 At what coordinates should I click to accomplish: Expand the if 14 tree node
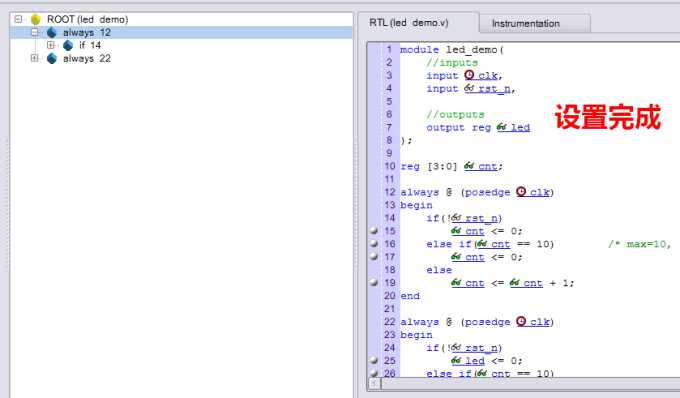(50, 45)
